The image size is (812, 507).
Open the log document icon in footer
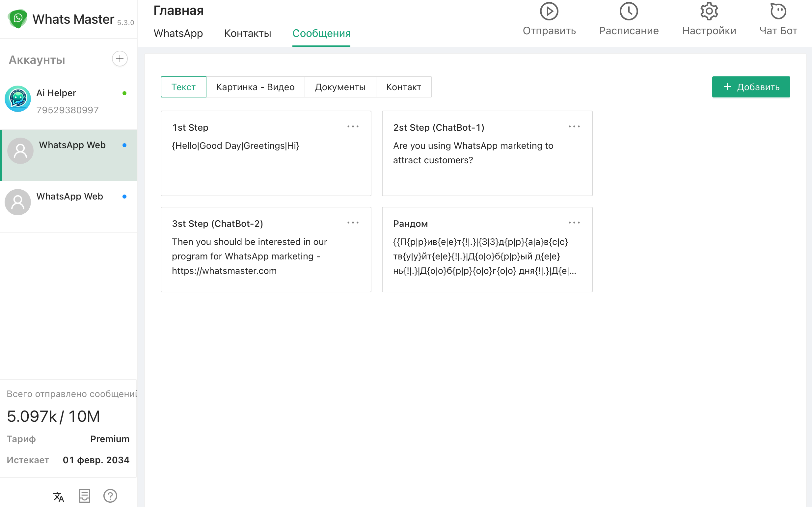[85, 495]
